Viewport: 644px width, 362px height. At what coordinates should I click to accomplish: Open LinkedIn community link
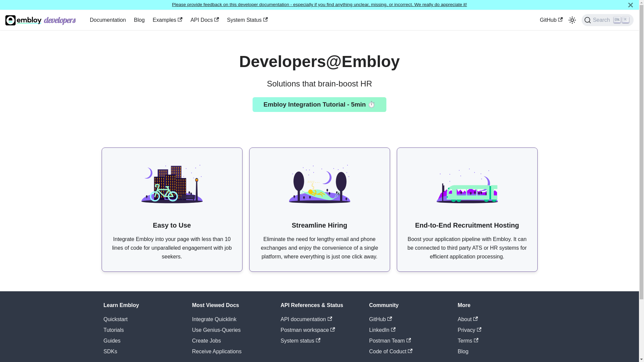tap(382, 330)
